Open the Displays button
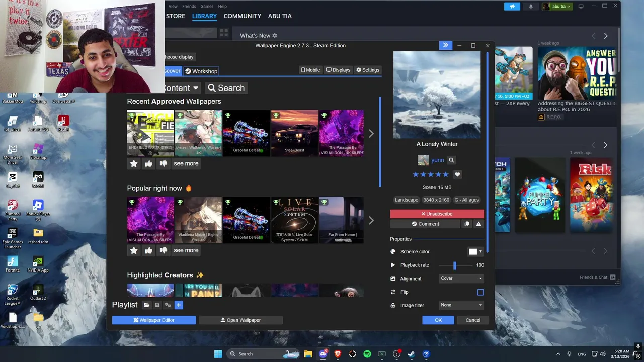This screenshot has width=644, height=362. (x=338, y=70)
